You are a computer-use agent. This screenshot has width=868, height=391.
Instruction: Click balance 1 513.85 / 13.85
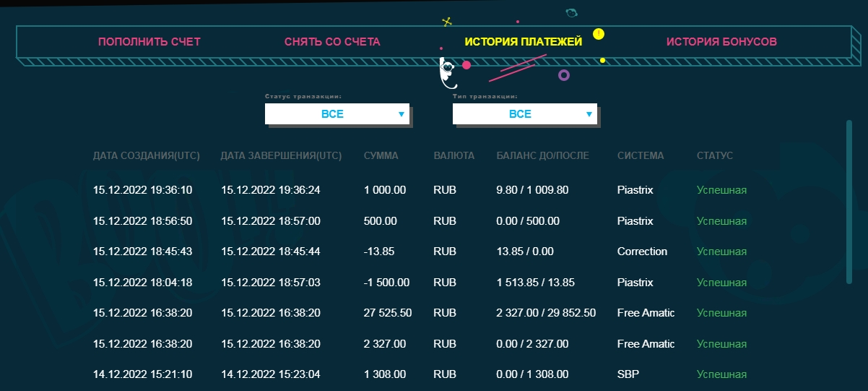pos(536,283)
